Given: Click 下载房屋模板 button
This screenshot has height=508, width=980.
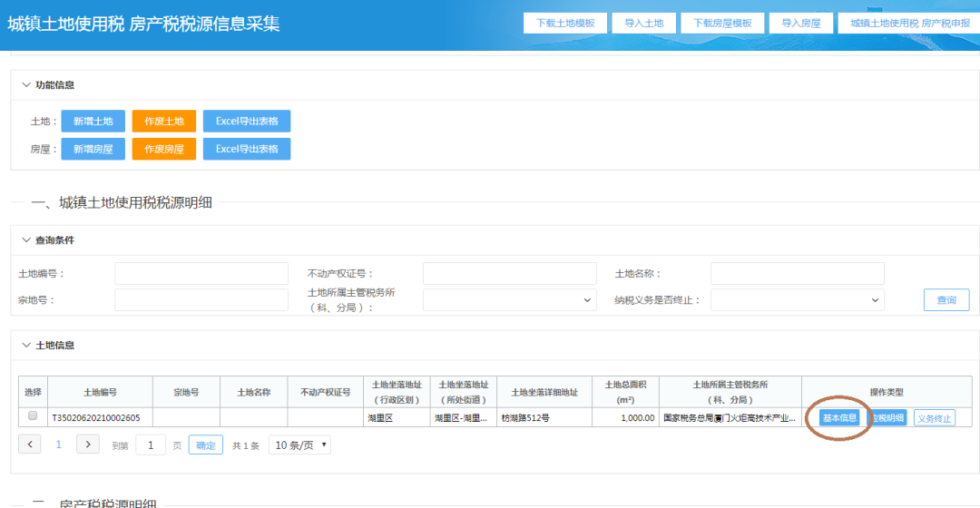Looking at the screenshot, I should tap(722, 23).
